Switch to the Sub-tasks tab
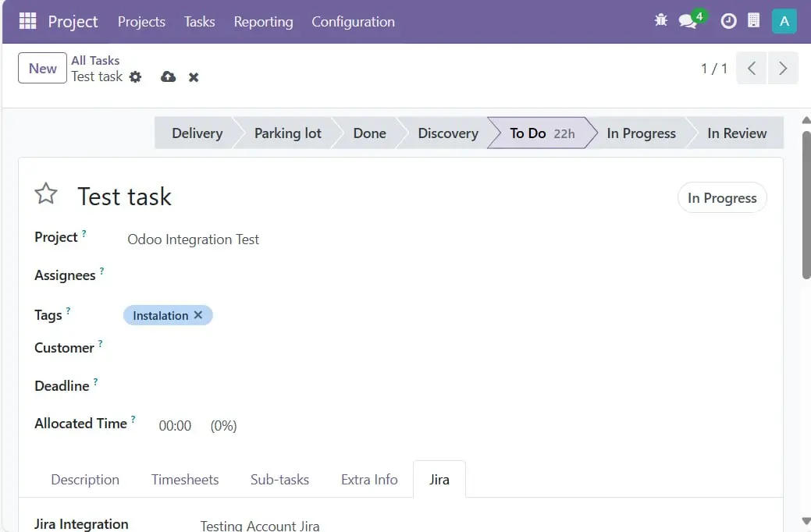 pyautogui.click(x=279, y=480)
